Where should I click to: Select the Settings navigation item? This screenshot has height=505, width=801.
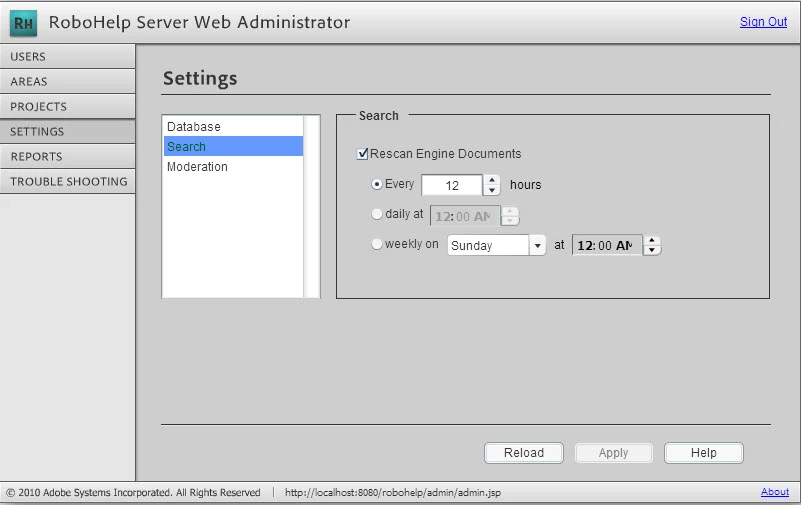[67, 131]
